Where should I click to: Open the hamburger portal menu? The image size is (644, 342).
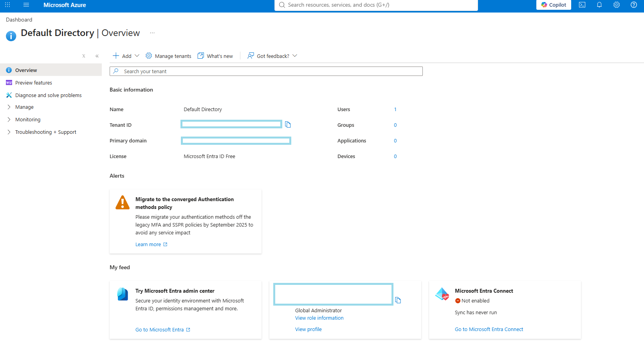pos(26,5)
